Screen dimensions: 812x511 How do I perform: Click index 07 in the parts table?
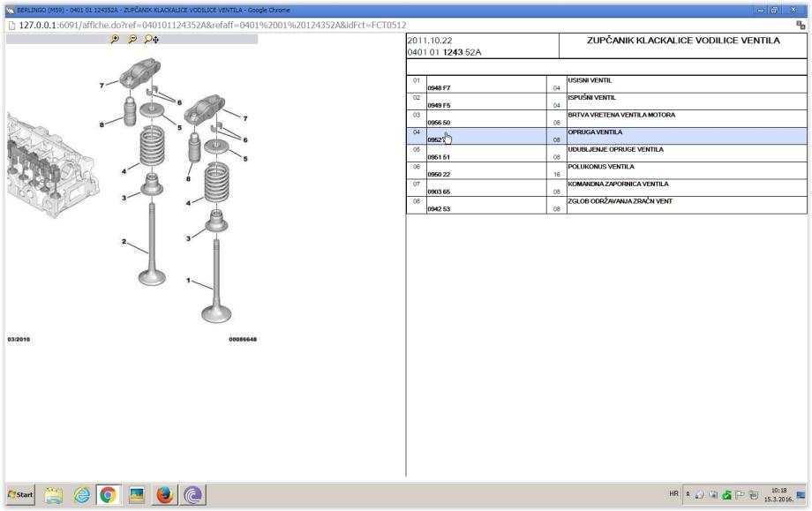click(417, 184)
